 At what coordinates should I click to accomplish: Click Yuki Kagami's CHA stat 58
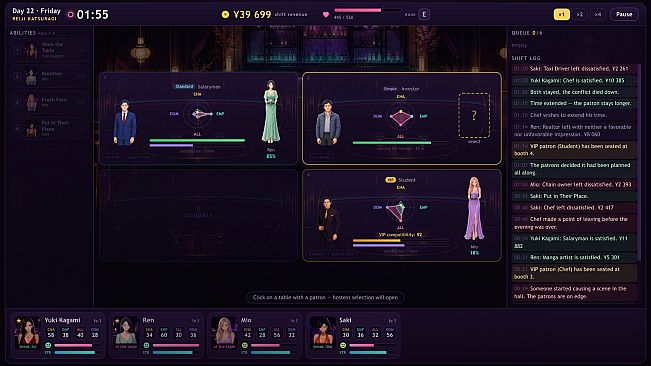coord(51,333)
